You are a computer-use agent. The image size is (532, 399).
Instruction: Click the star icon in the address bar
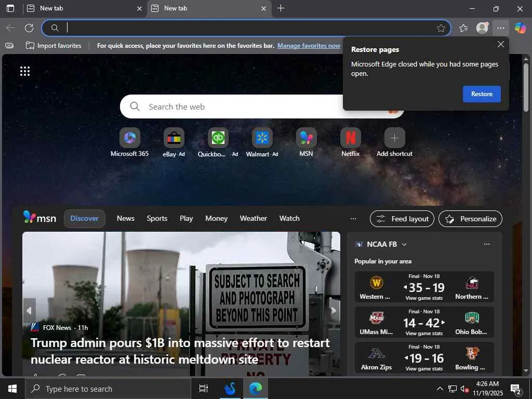pyautogui.click(x=441, y=28)
